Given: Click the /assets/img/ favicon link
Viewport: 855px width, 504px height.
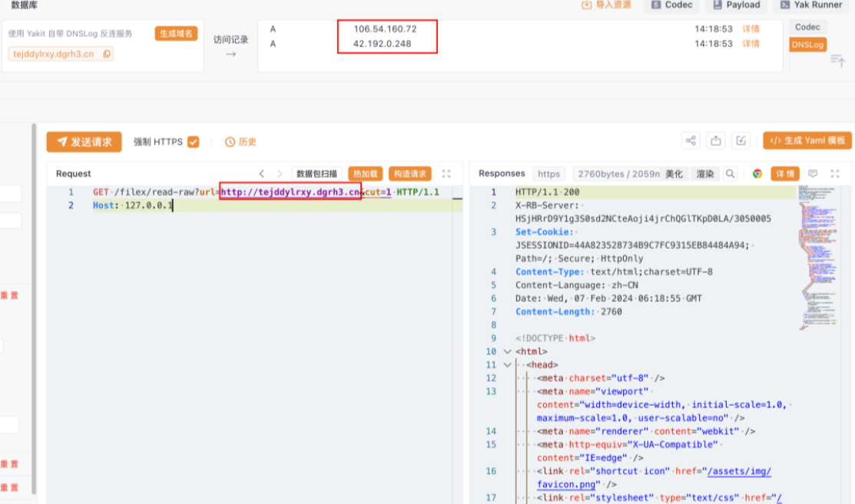Looking at the screenshot, I should coord(739,471).
